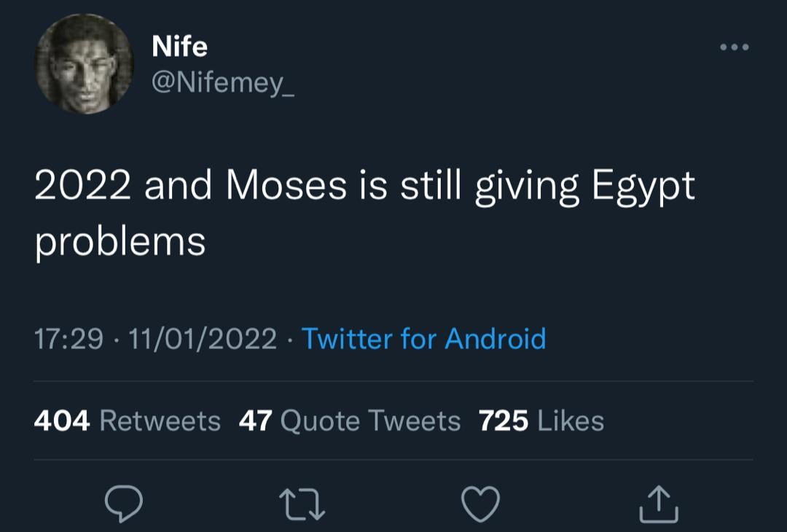View the 404 Retweets list
Screen dimensions: 787x532
pyautogui.click(x=128, y=420)
